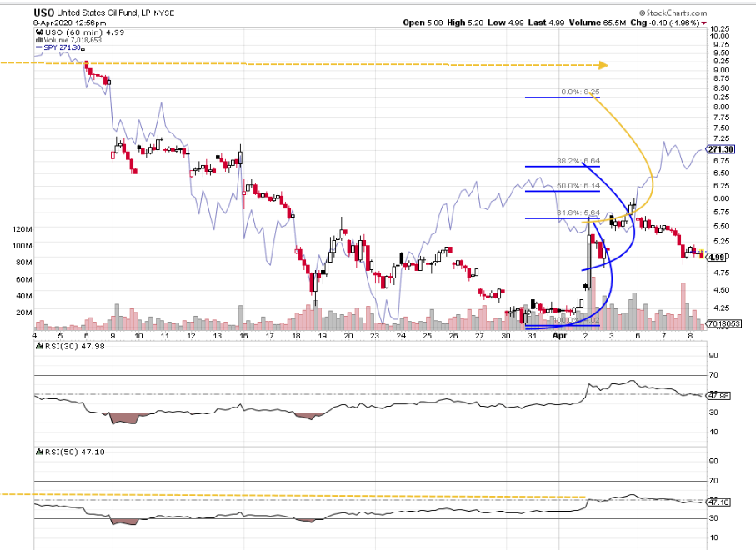Image resolution: width=756 pixels, height=550 pixels.
Task: Click the 8-Apr-2020 12:56pm timestamp
Action: pos(69,22)
